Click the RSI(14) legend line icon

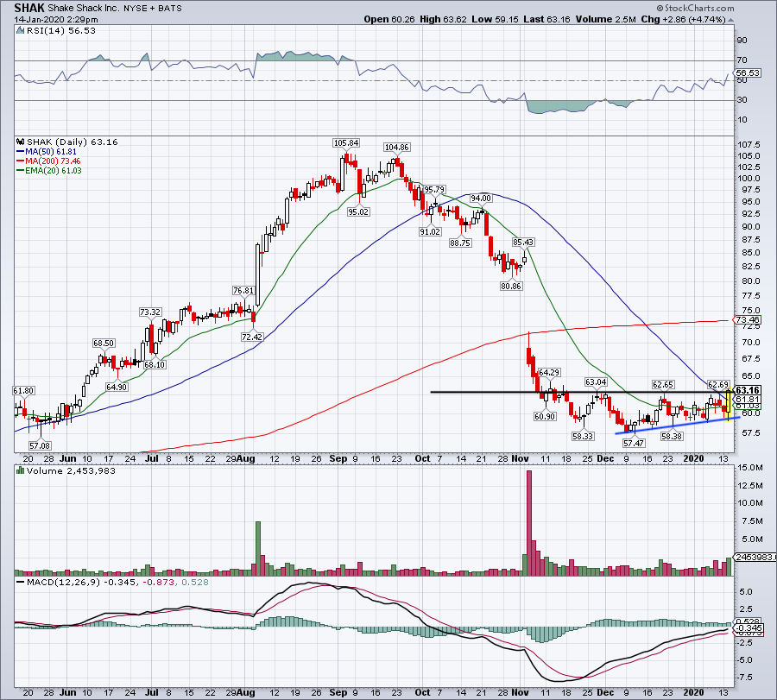pos(20,31)
